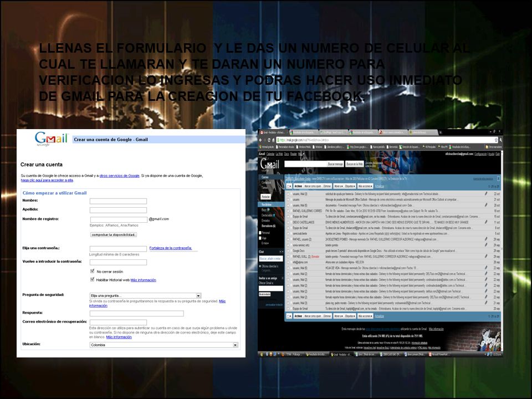Open Contactos in the Gmail sidebar
This screenshot has width=532, height=399.
point(266,182)
